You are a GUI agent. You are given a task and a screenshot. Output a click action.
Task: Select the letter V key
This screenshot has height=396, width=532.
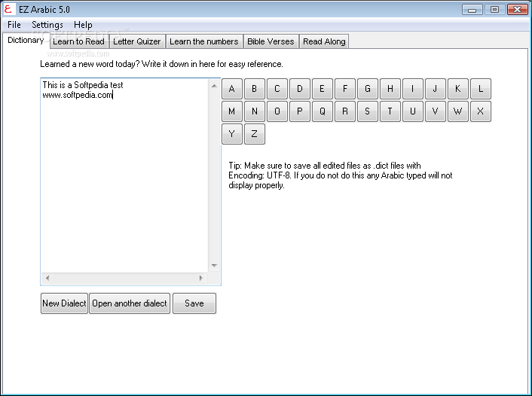click(436, 111)
